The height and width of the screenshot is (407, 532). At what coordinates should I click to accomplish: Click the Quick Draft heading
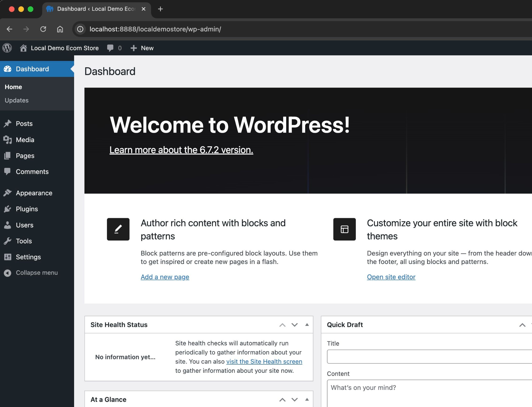[345, 325]
